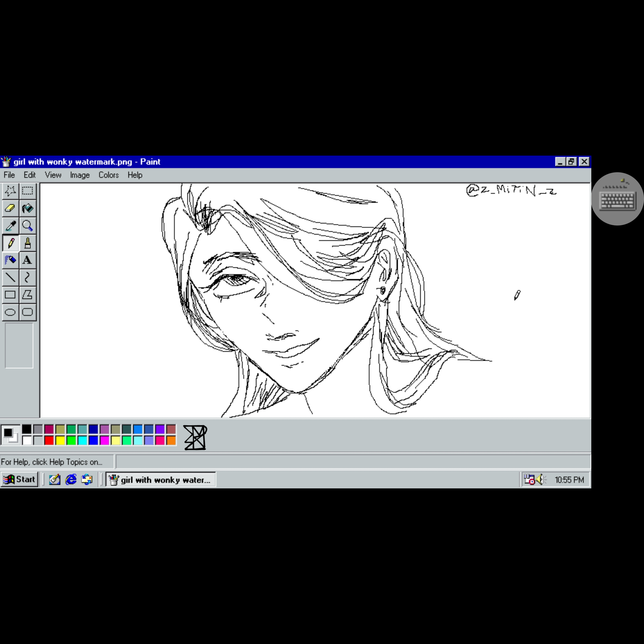Pick the magenta color swatch
644x644 pixels.
click(105, 441)
